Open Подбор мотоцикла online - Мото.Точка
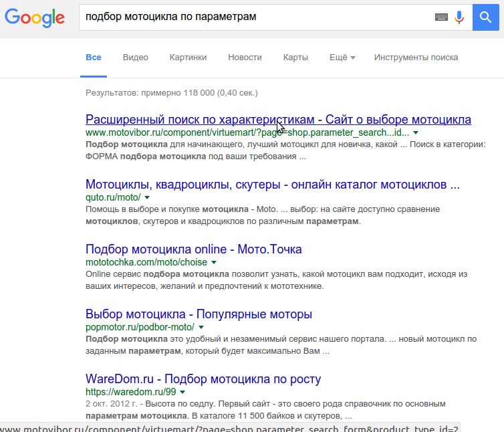This screenshot has width=504, height=432. coord(193,249)
